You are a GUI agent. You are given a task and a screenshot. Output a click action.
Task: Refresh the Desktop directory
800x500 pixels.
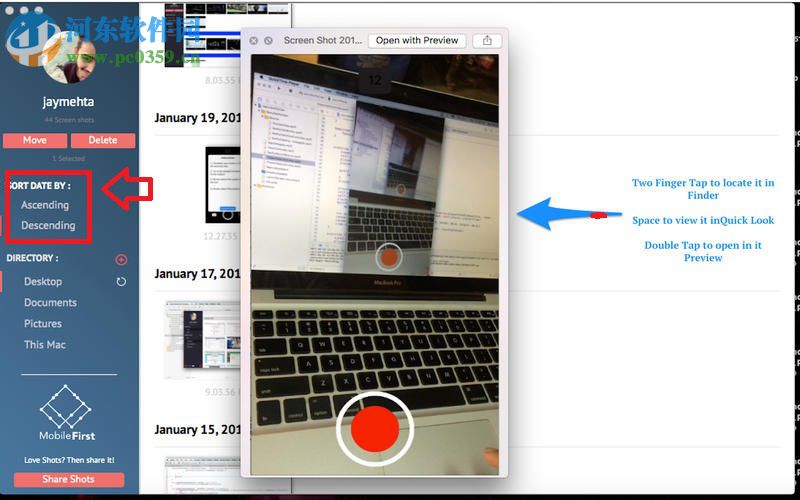coord(121,282)
